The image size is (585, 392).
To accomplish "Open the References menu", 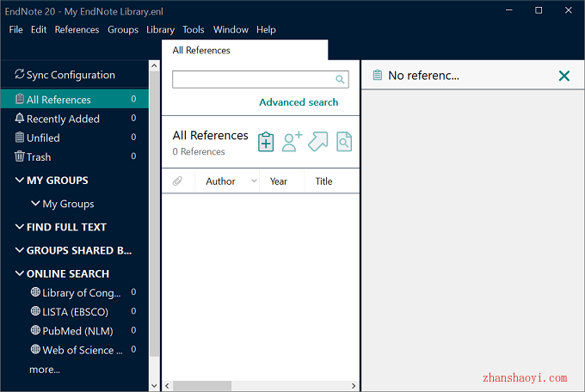I will [x=77, y=29].
